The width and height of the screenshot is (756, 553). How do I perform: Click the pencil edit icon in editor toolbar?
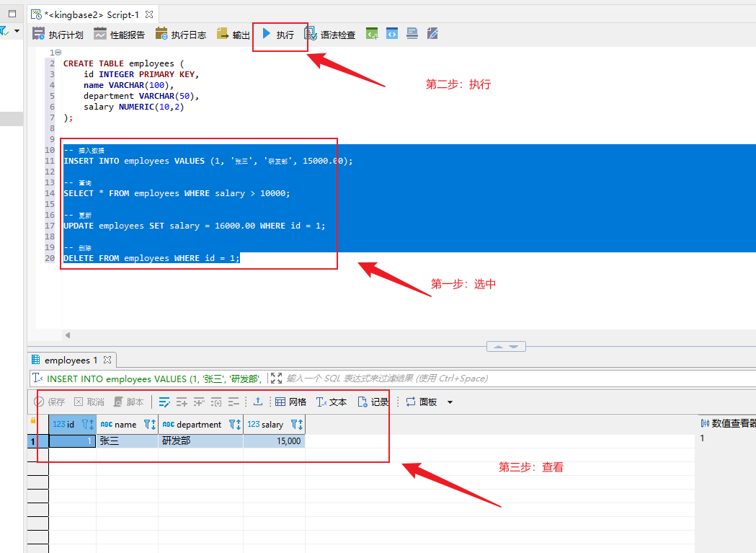(x=432, y=34)
